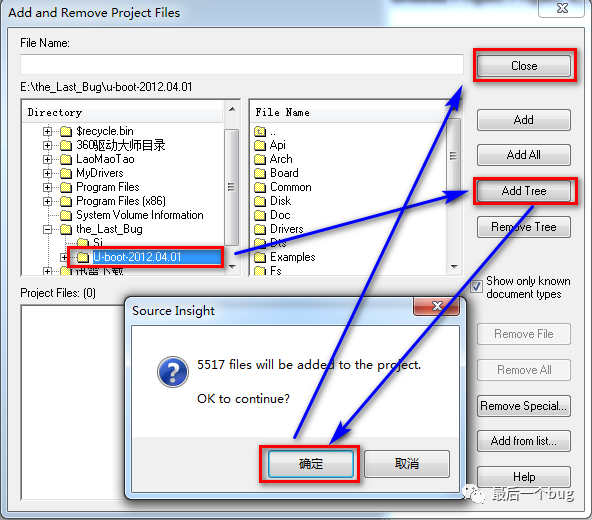Click the Api folder icon in file list

tap(260, 145)
